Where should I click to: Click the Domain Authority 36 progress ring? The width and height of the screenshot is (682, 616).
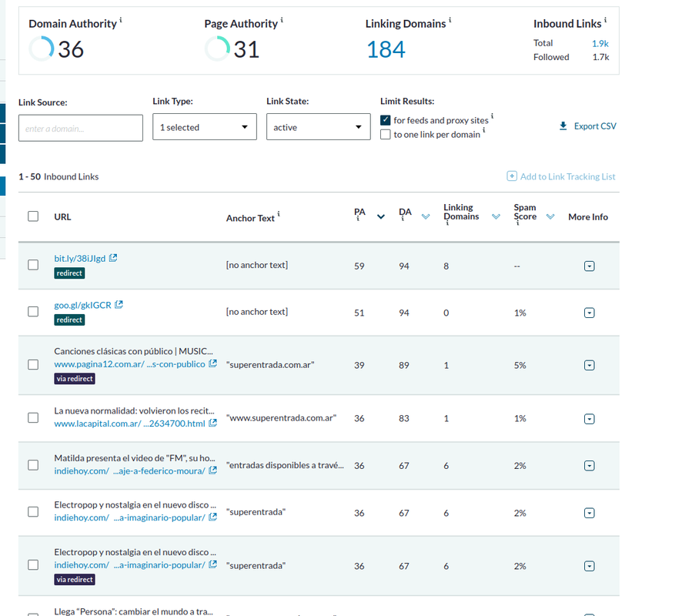tap(42, 49)
